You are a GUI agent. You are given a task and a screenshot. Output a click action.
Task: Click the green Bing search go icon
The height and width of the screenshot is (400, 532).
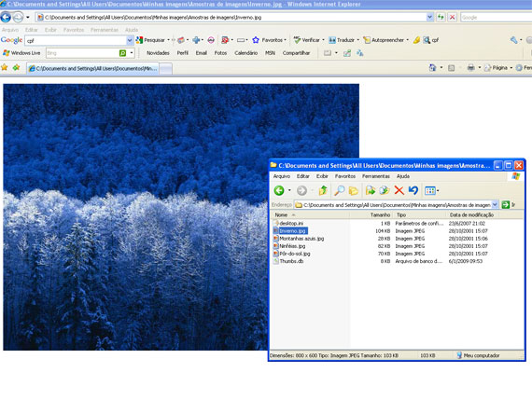[122, 53]
